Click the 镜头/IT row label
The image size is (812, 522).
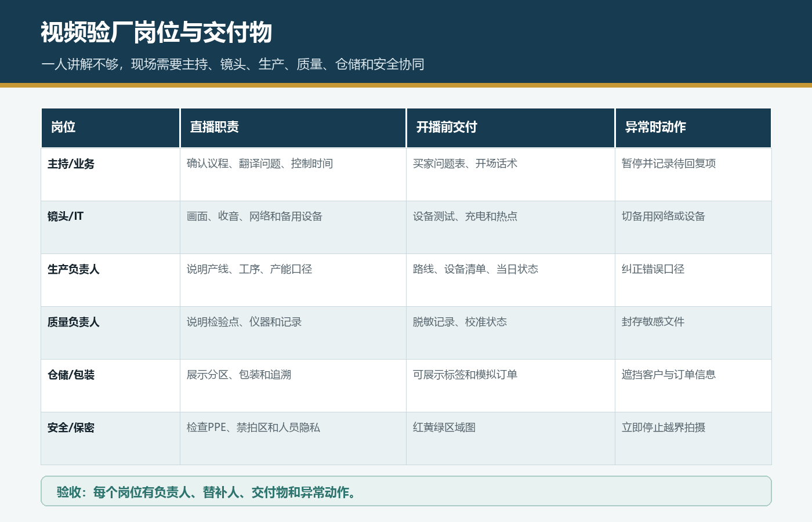[110, 227]
